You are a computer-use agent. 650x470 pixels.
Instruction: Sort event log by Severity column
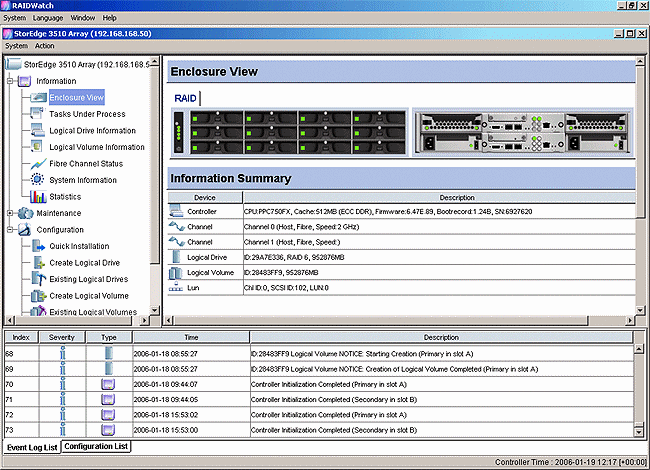[x=62, y=337]
